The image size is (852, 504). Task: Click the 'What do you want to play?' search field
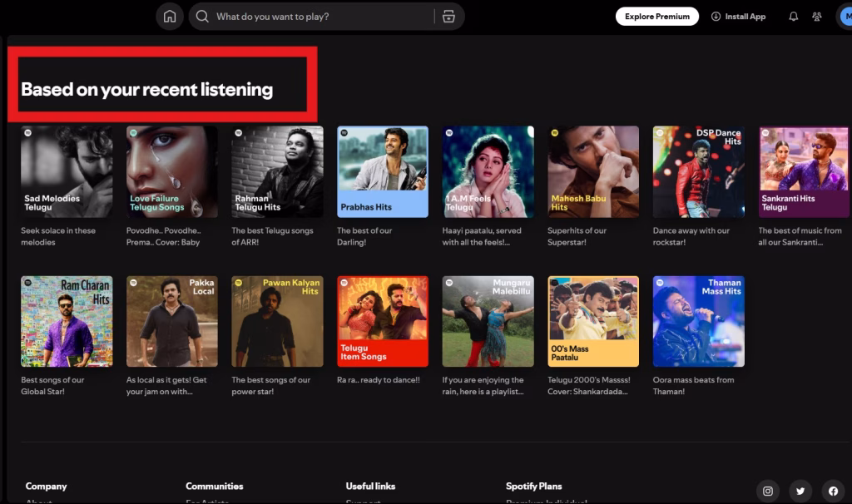[x=316, y=16]
